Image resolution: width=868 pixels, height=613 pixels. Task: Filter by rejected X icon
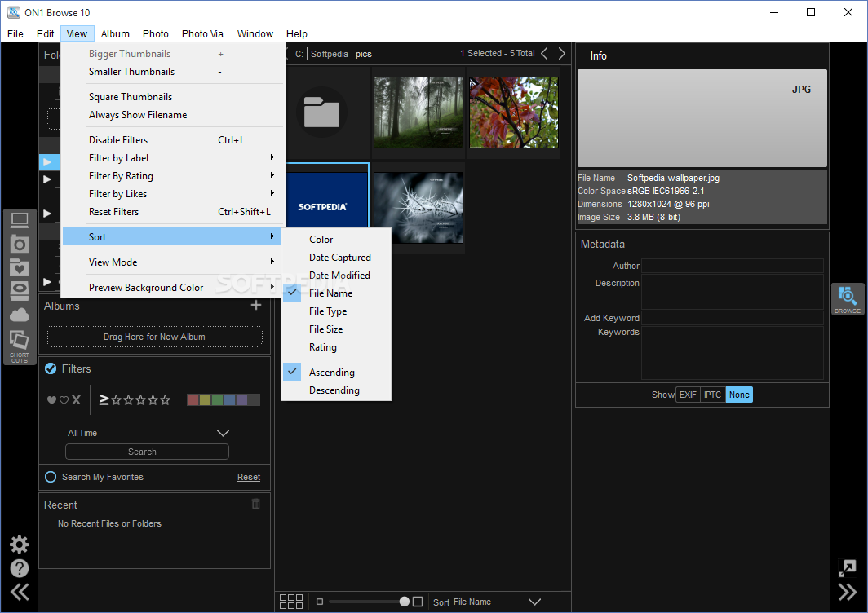[x=77, y=399]
